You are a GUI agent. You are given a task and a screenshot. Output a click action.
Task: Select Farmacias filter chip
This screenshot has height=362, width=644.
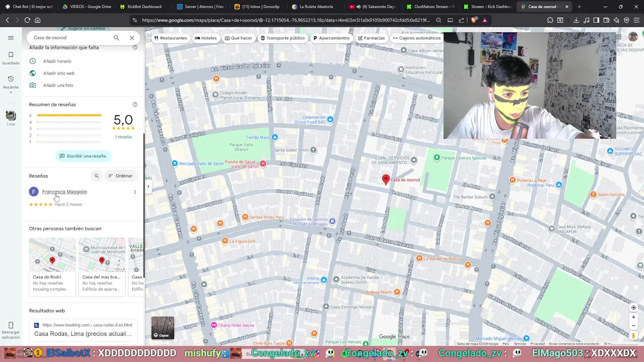(x=371, y=38)
